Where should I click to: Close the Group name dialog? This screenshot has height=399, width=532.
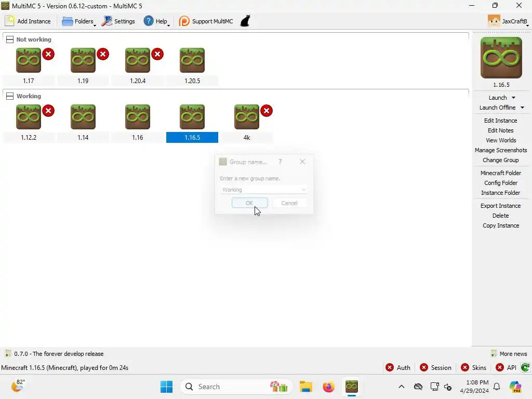click(x=302, y=162)
